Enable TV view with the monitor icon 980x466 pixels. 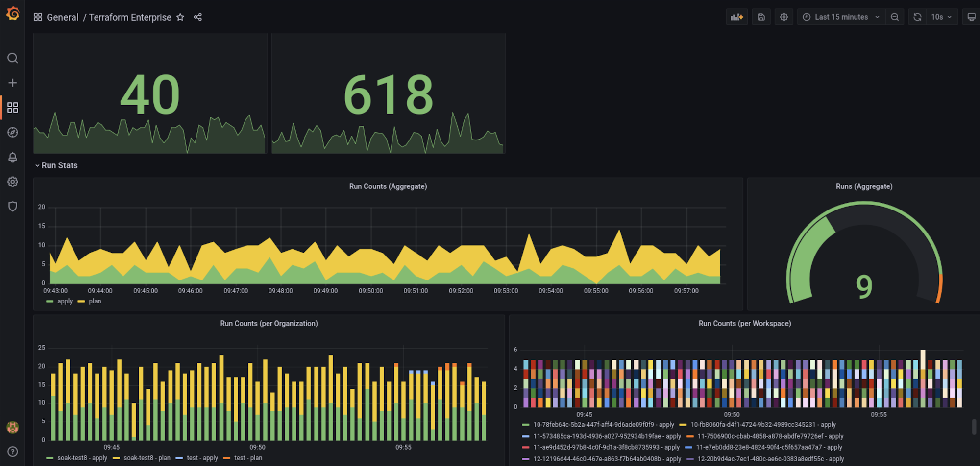972,17
